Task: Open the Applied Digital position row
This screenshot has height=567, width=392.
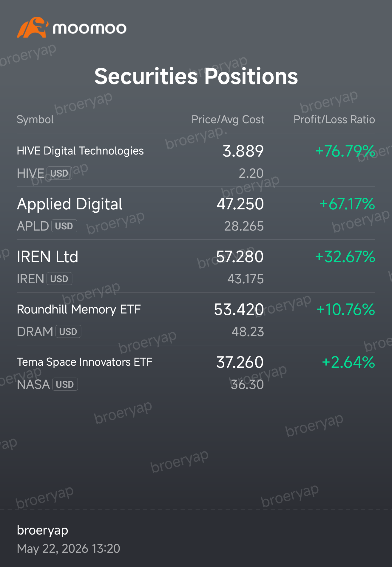Action: pos(196,213)
